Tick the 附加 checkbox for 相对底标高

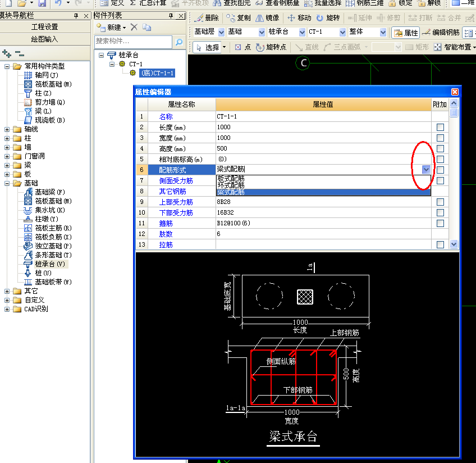(440, 159)
